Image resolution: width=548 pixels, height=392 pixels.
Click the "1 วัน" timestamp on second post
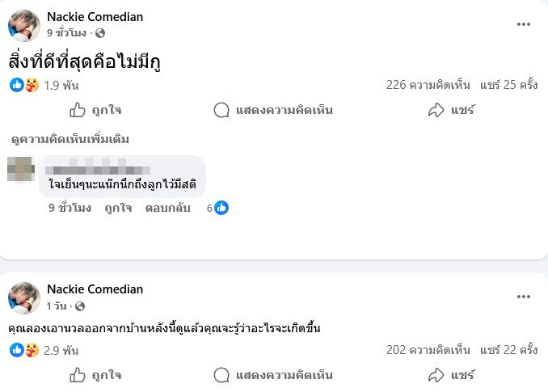(x=56, y=306)
